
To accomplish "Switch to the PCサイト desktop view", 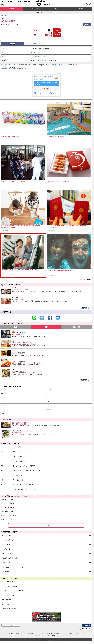I will [x=87, y=625].
